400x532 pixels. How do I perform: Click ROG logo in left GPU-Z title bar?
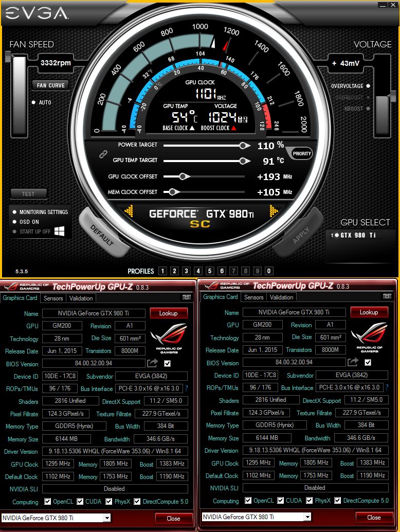click(10, 287)
